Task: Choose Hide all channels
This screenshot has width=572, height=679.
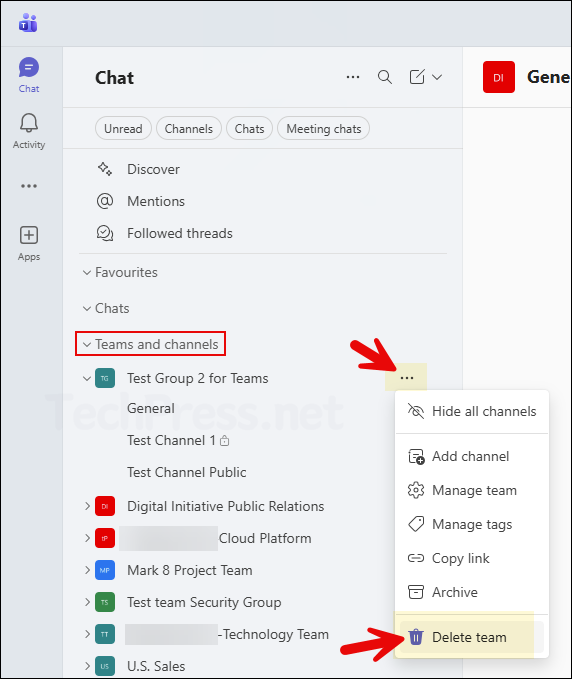Action: [472, 411]
